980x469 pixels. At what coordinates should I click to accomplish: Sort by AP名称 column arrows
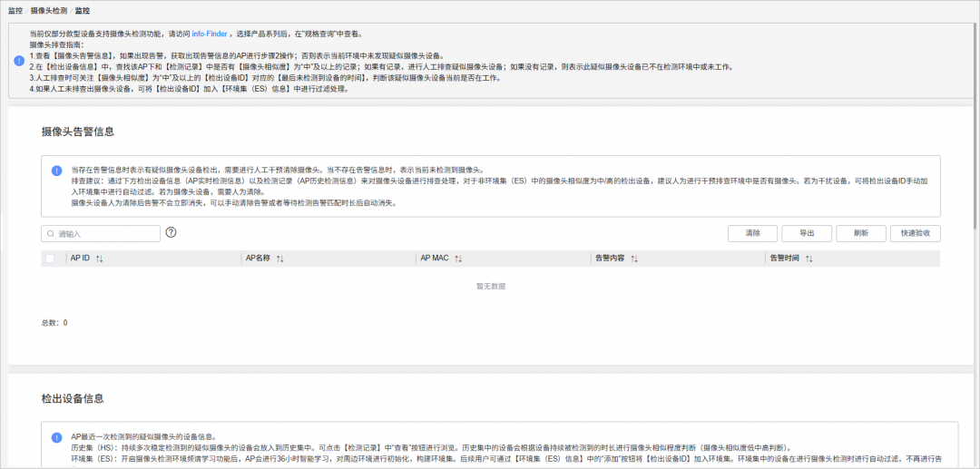[x=280, y=259]
